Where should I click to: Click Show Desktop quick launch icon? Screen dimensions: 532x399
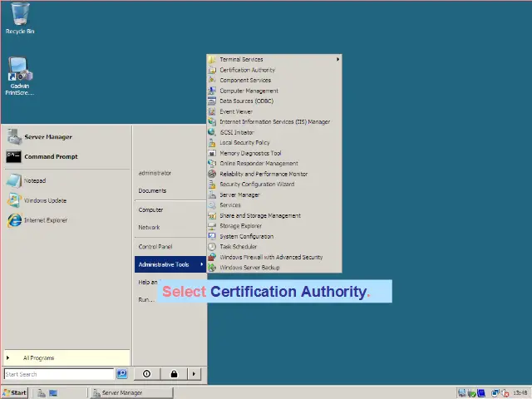pyautogui.click(x=53, y=393)
